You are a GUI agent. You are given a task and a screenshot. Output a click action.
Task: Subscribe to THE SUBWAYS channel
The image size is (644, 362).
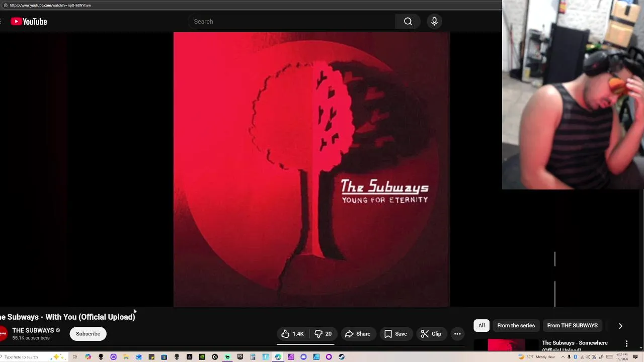click(x=88, y=334)
